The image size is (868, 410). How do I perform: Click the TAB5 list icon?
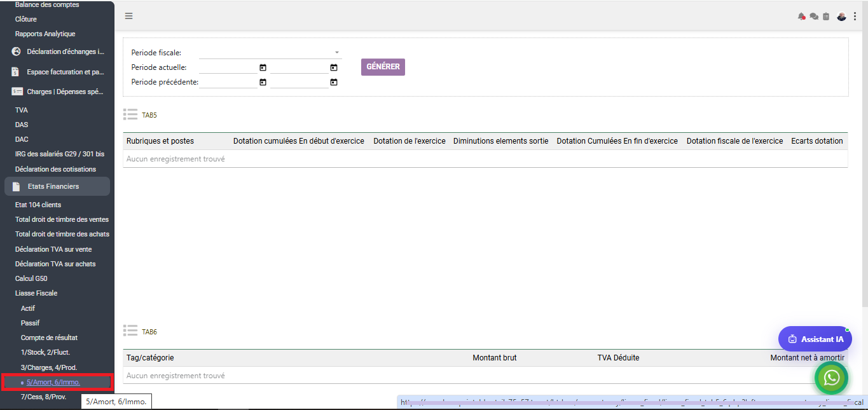pos(130,114)
